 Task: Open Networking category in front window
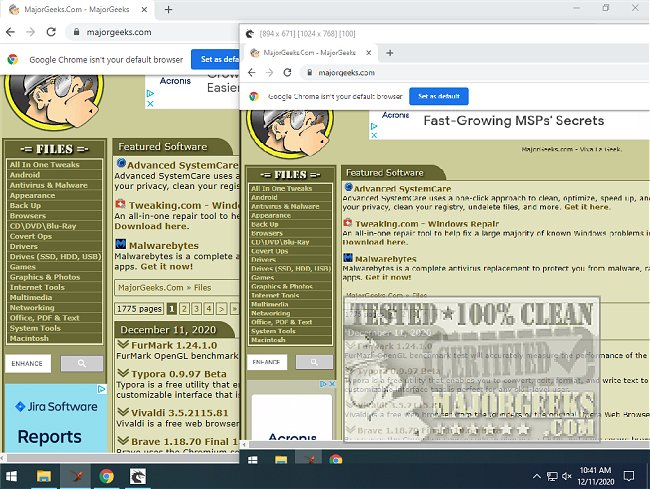[290, 313]
